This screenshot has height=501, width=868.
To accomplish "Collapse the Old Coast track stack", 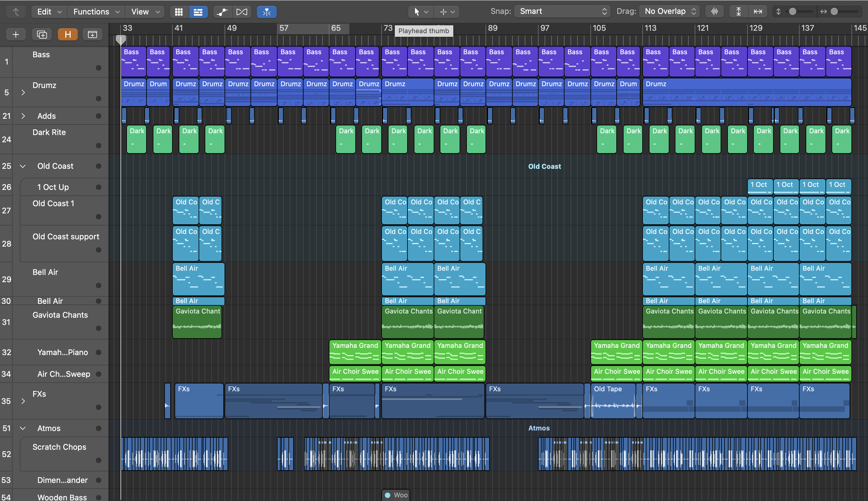I will tap(23, 166).
